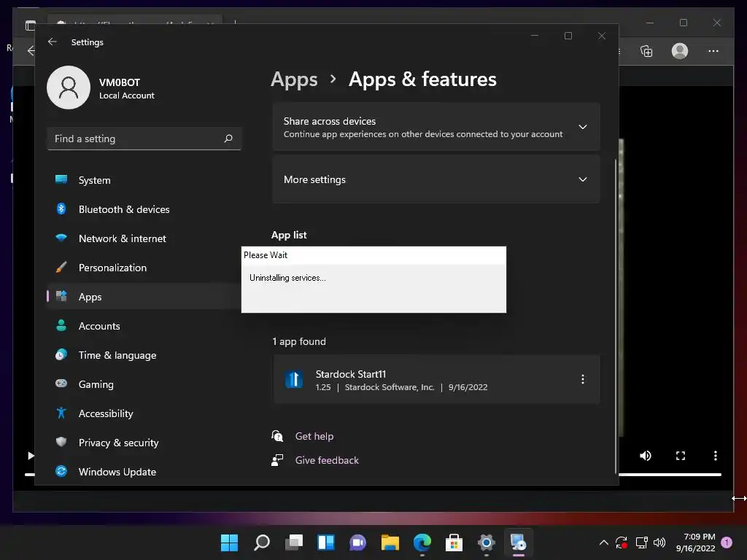Click Apps breadcrumb link
This screenshot has height=560, width=747.
click(x=294, y=79)
